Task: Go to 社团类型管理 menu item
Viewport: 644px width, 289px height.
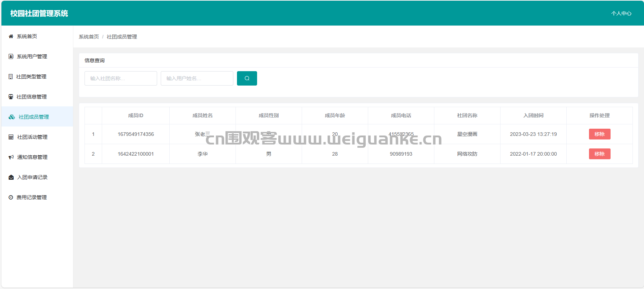Action: point(37,77)
